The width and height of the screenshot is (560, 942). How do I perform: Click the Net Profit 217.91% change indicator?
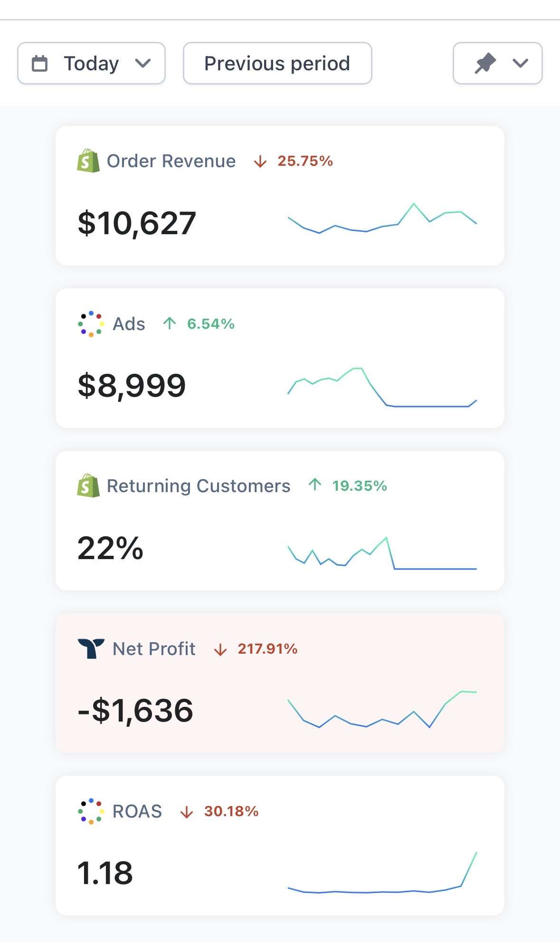(256, 649)
